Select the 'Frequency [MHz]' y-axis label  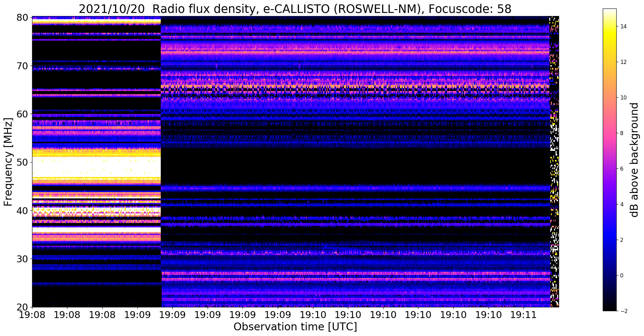(8, 162)
